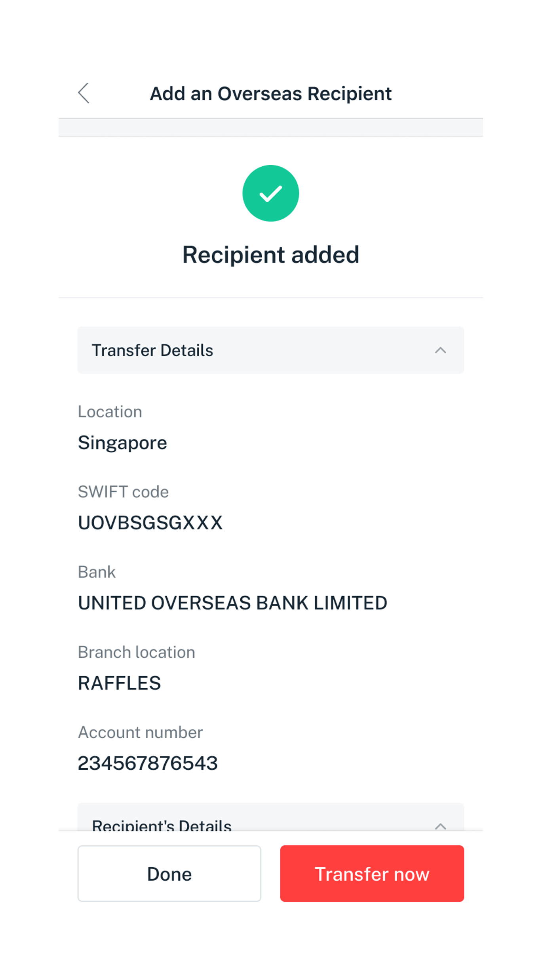Image resolution: width=544 pixels, height=980 pixels.
Task: Click the Account number label
Action: tap(141, 732)
